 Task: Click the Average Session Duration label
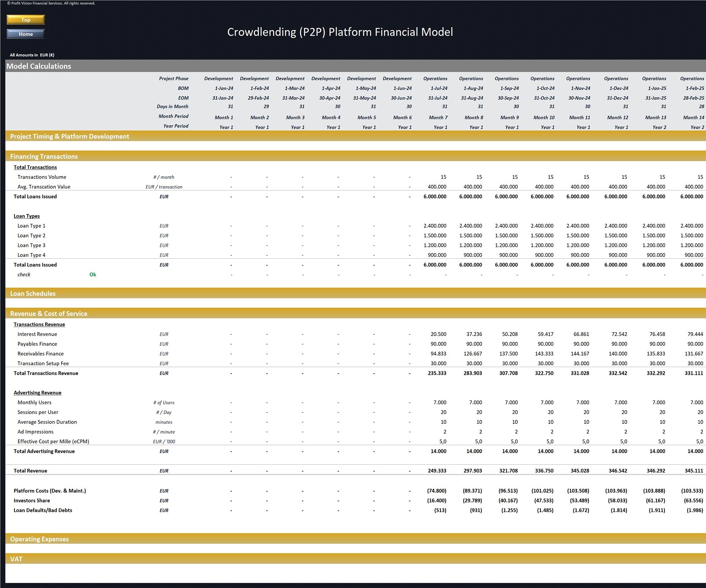coord(47,422)
